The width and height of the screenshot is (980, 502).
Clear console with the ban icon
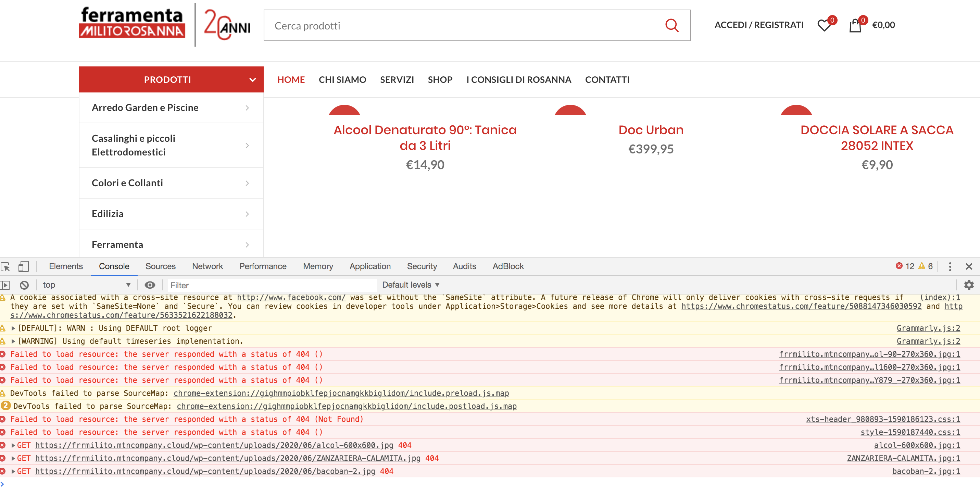point(24,285)
